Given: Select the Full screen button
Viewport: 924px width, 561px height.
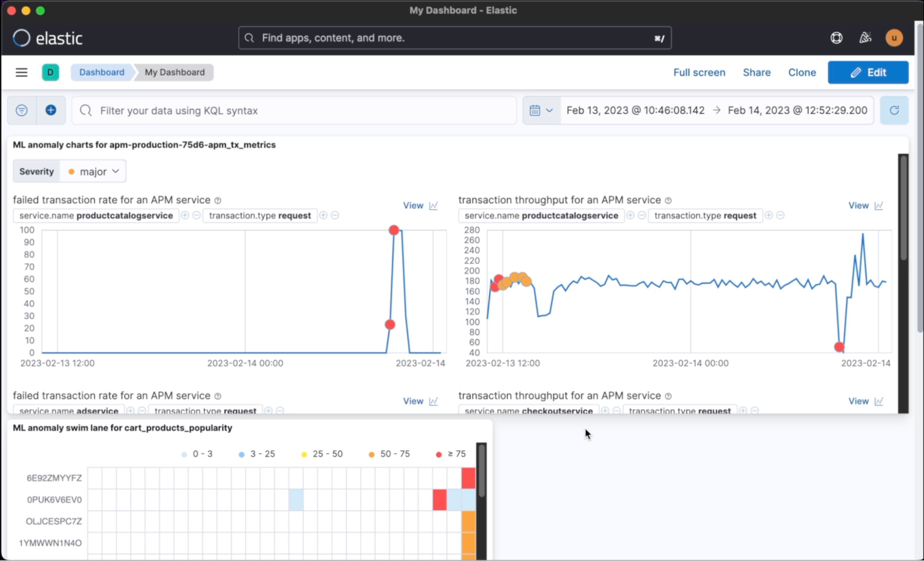Looking at the screenshot, I should [x=699, y=72].
